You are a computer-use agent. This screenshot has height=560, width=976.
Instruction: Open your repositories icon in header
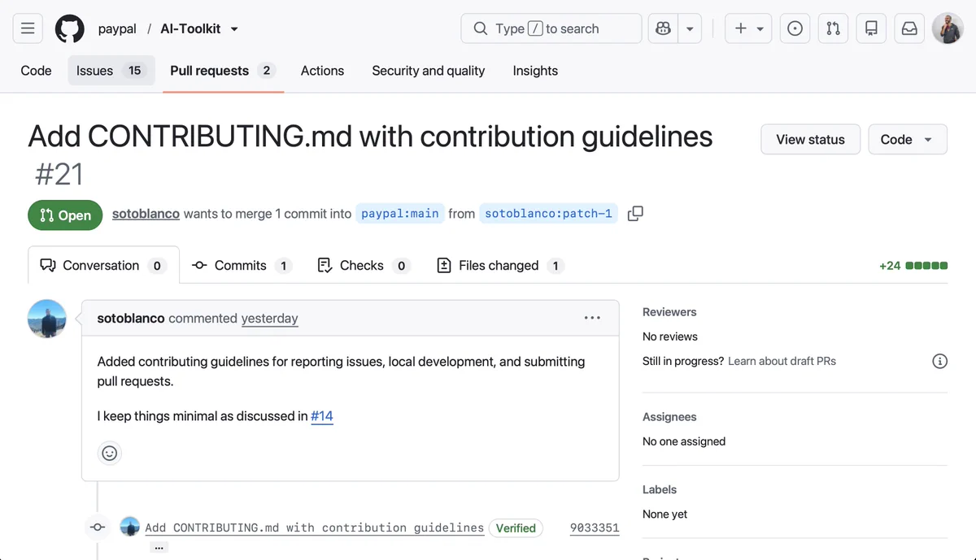871,28
